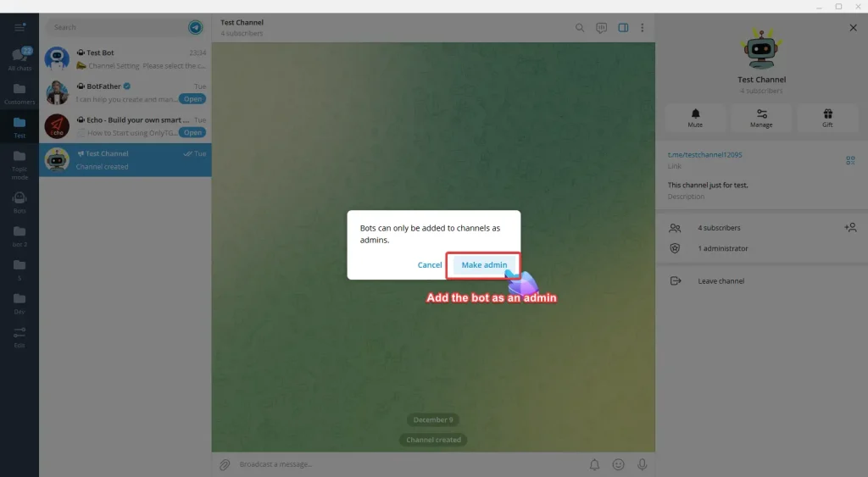Open the Bots folder tab
The image size is (868, 477).
click(19, 202)
